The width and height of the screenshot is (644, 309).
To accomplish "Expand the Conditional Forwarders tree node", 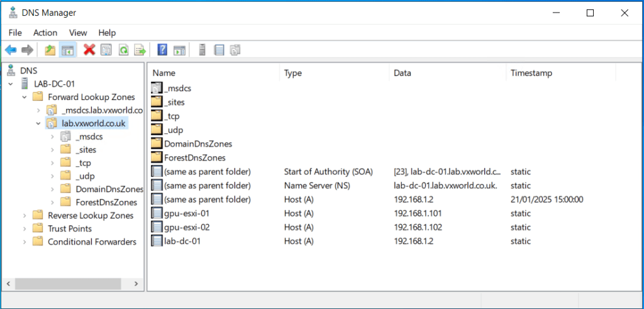I will click(x=25, y=242).
